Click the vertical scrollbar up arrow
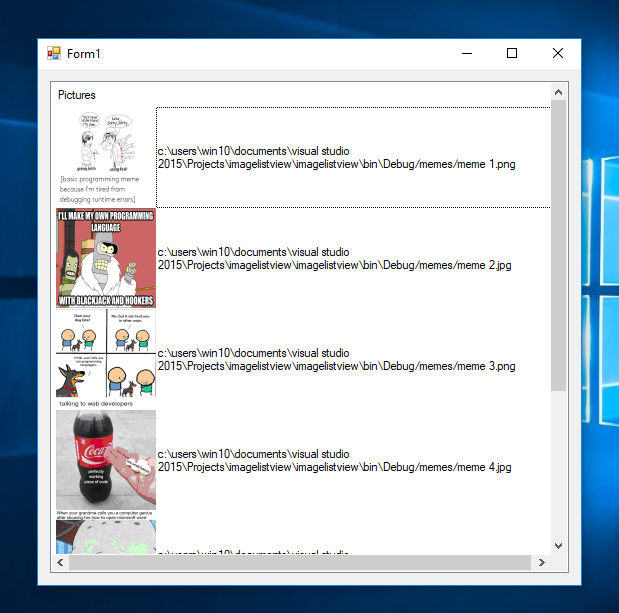Viewport: 619px width, 613px height. click(558, 92)
